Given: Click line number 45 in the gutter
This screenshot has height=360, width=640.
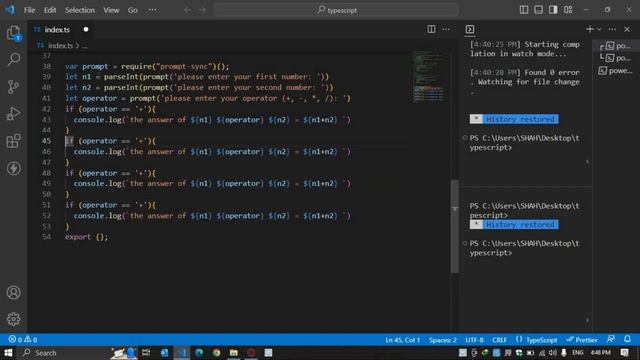Looking at the screenshot, I should tap(46, 141).
